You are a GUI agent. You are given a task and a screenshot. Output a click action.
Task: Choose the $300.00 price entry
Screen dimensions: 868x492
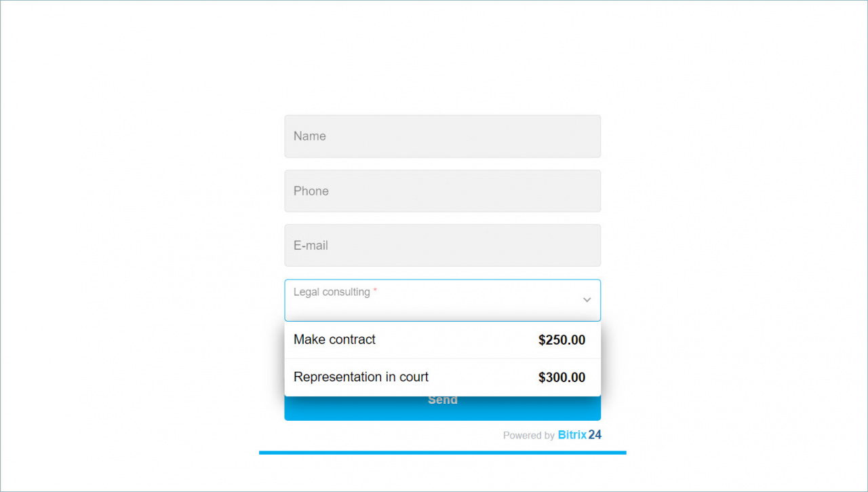point(562,377)
